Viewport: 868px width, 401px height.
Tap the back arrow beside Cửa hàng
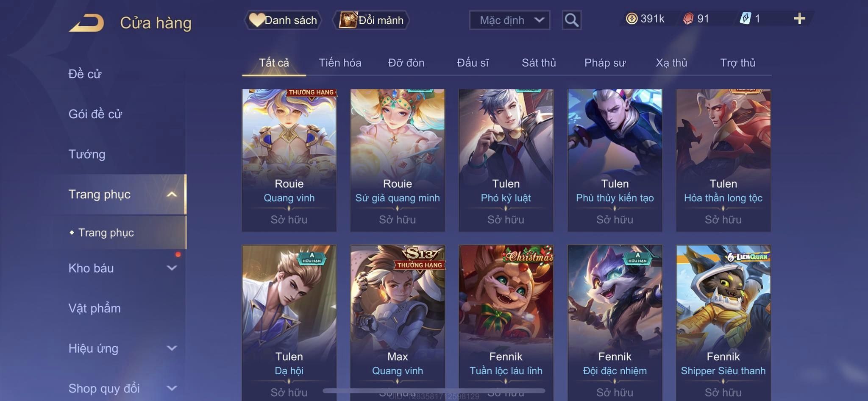(86, 23)
